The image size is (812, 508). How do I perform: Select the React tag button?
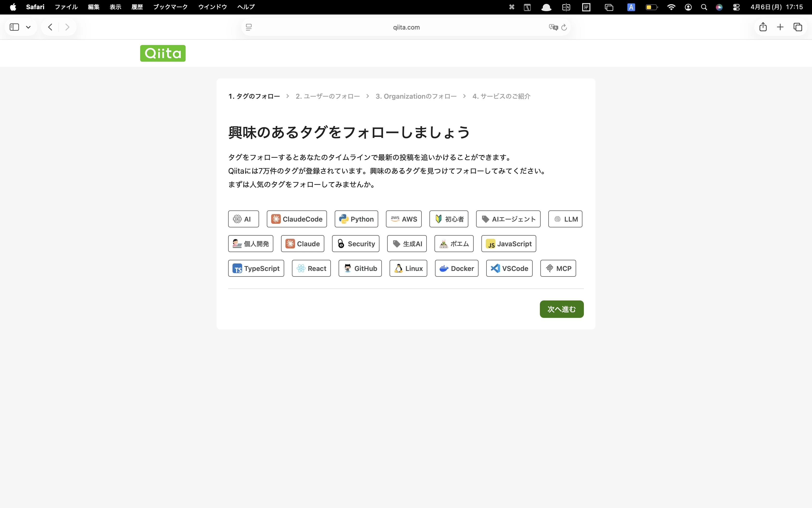[311, 269]
